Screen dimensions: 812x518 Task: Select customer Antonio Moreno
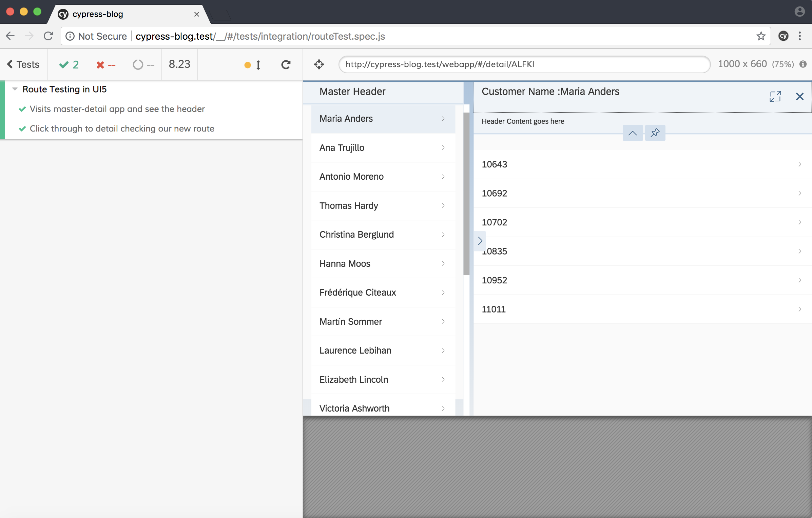pyautogui.click(x=383, y=177)
